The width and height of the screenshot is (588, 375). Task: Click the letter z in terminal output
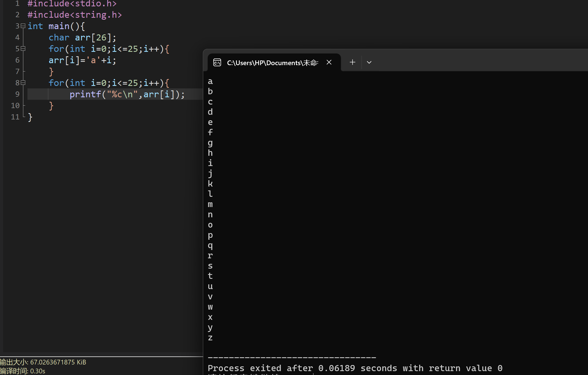210,338
